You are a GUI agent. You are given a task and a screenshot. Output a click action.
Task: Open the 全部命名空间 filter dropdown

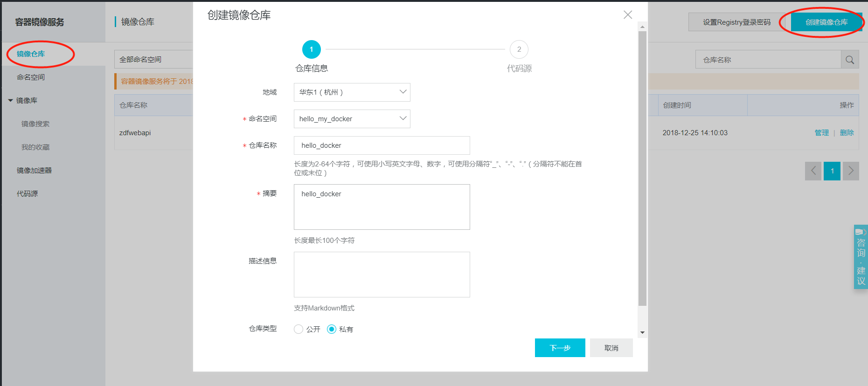pos(154,59)
